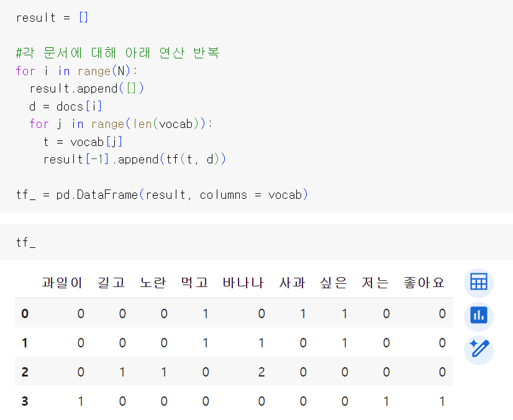Select row index 0 label

coord(25,314)
